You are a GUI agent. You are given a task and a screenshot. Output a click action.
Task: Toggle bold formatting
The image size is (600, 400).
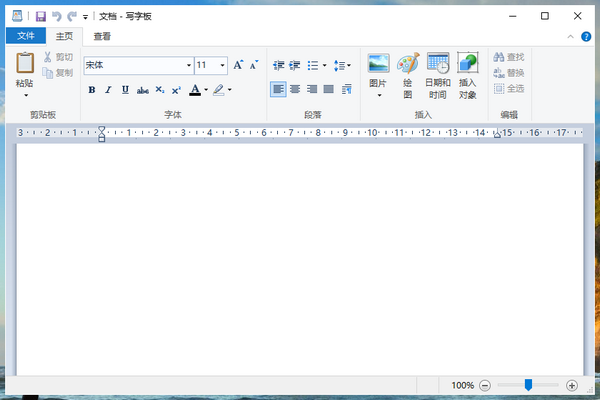92,90
